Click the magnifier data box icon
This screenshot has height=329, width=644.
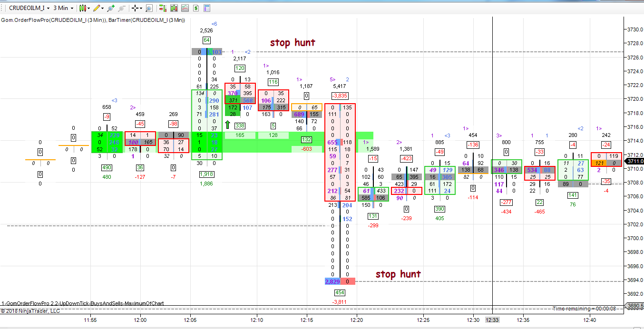point(149,8)
